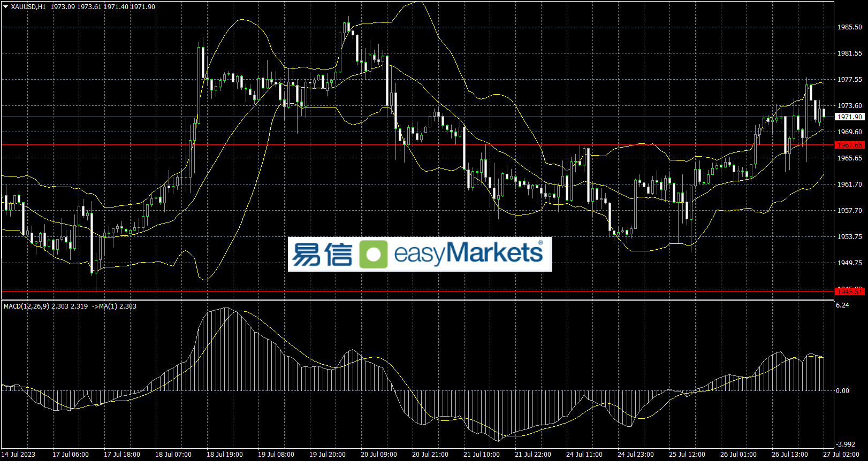Click the MACD scale zero value 0.00

(x=843, y=391)
